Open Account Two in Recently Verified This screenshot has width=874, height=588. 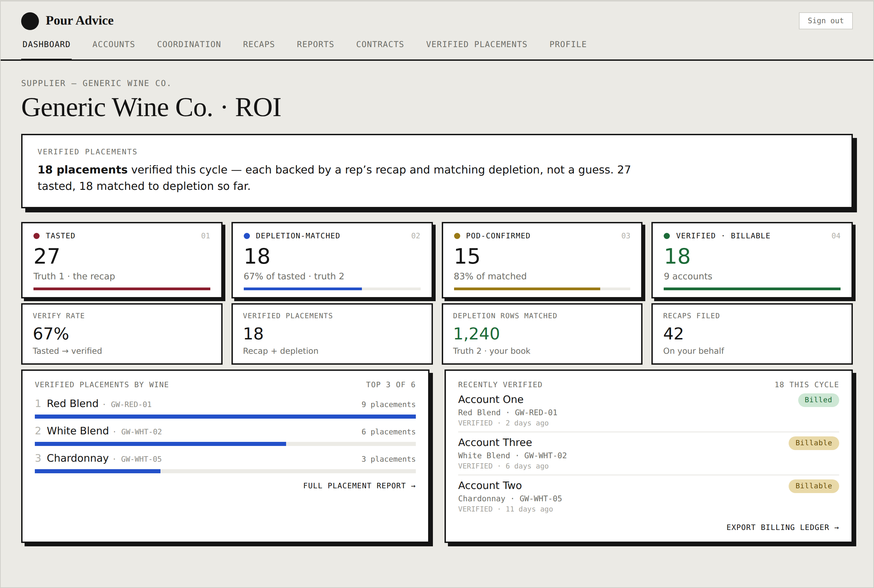(490, 486)
